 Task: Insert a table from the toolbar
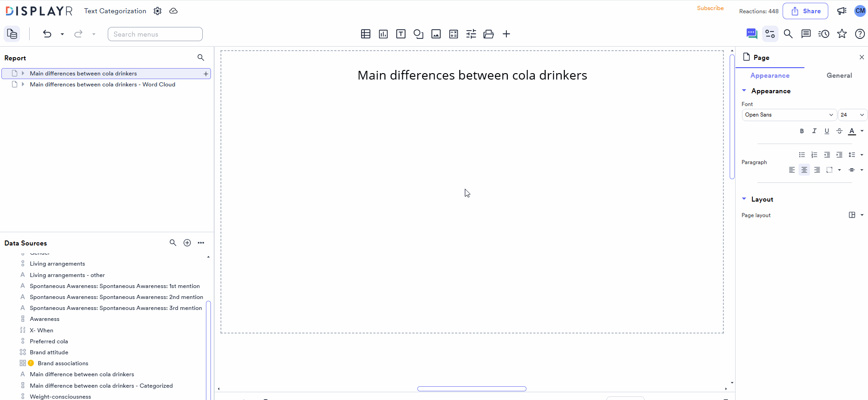point(365,34)
